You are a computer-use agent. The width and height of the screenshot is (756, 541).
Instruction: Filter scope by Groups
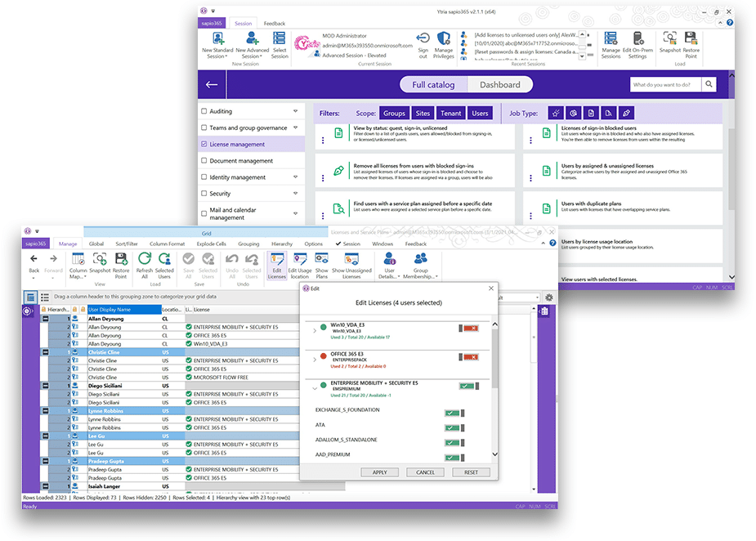pyautogui.click(x=395, y=114)
